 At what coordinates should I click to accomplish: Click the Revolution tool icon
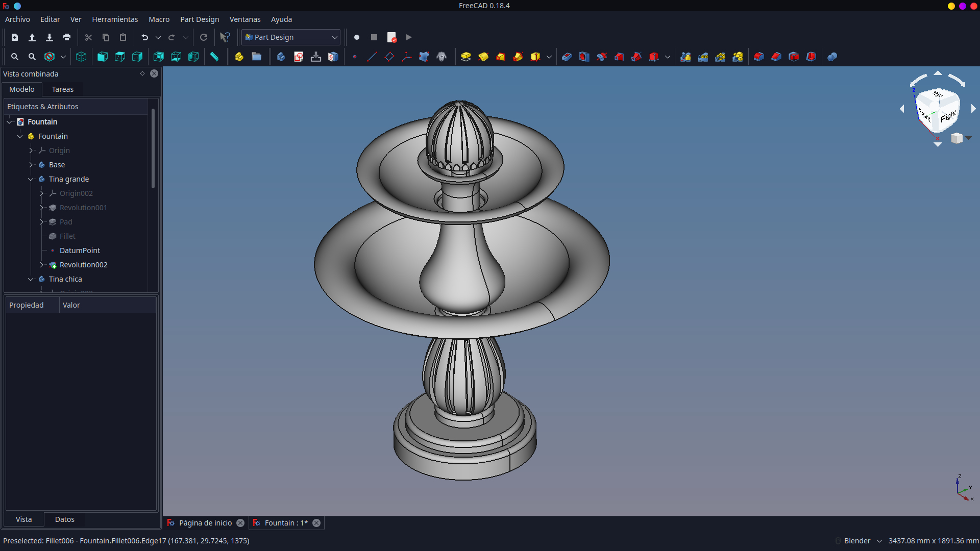point(483,57)
